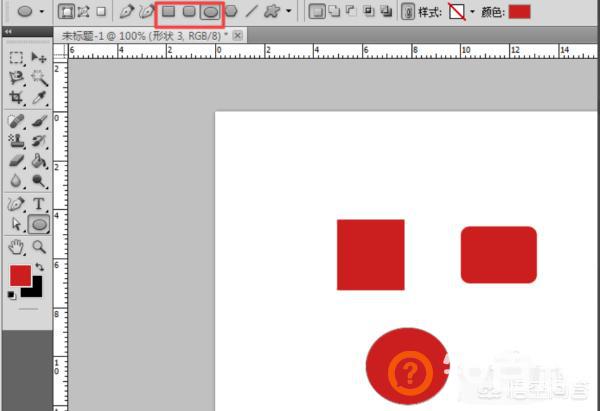Image resolution: width=600 pixels, height=411 pixels.
Task: Expand the tool preset picker arrow
Action: pos(42,12)
